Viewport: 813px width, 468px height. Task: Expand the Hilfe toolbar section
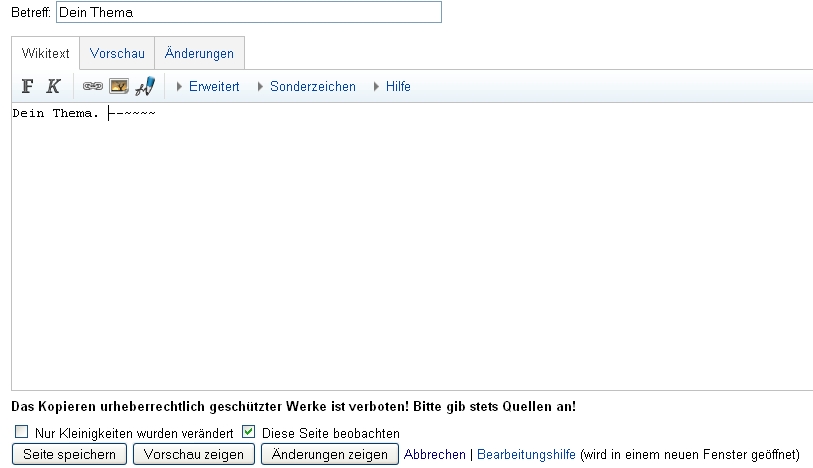(398, 87)
